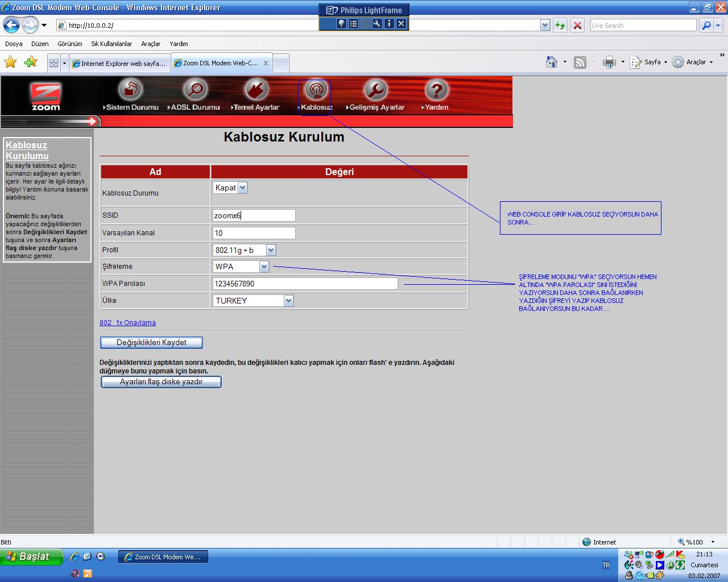
Task: Open Quick Tabs dropdown arrow
Action: 64,63
